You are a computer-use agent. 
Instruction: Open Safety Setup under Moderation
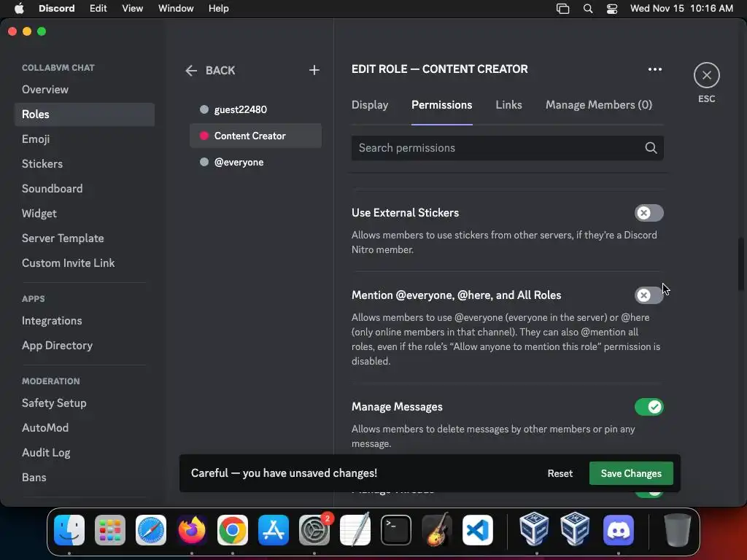85,403
